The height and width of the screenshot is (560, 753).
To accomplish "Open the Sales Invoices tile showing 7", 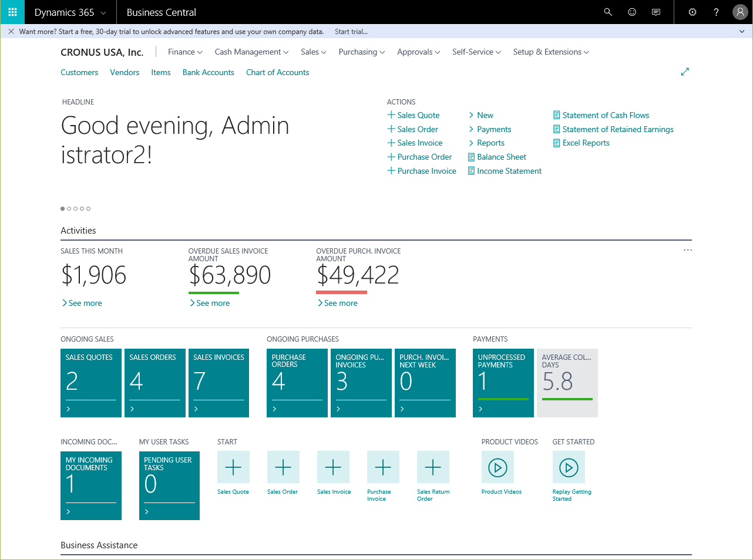I will [218, 383].
